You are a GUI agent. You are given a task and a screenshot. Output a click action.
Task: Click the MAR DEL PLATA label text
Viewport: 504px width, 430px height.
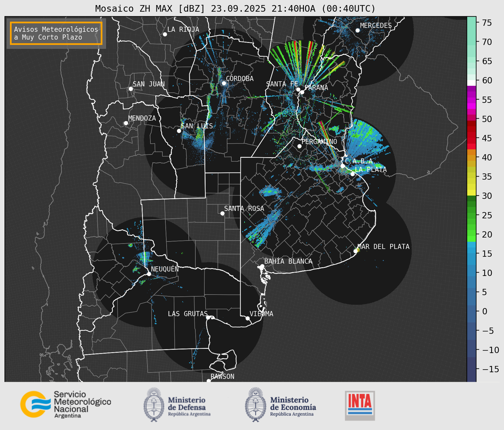click(383, 247)
